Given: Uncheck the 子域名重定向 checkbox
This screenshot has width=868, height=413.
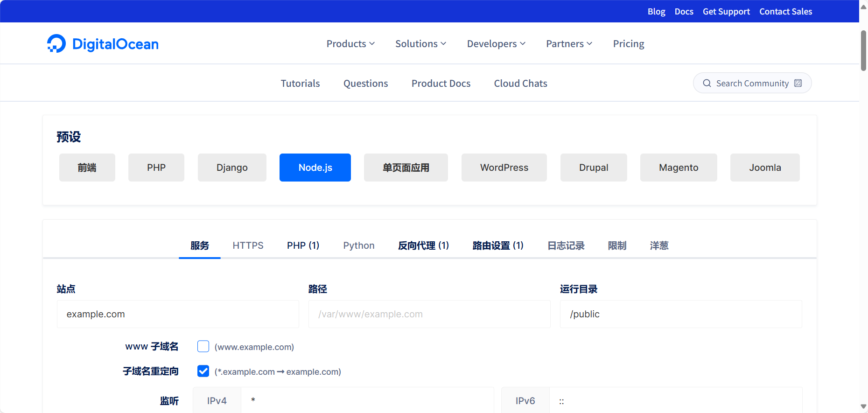Looking at the screenshot, I should [203, 371].
